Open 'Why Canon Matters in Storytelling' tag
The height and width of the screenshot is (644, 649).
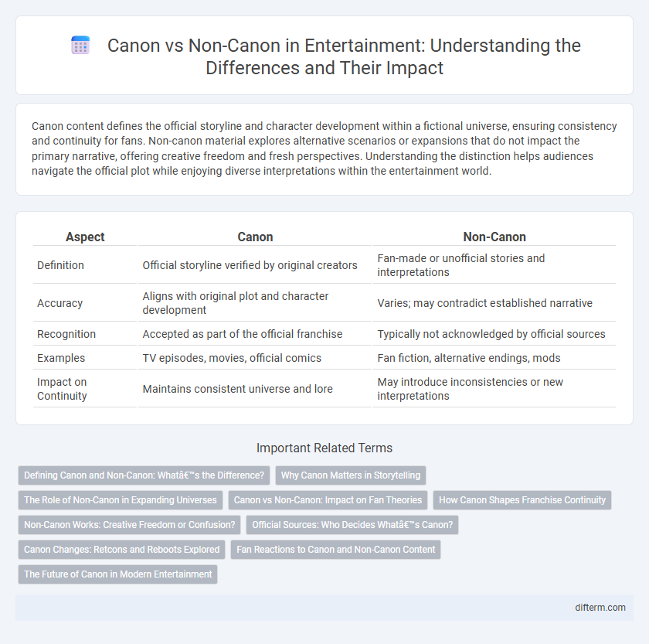click(351, 475)
